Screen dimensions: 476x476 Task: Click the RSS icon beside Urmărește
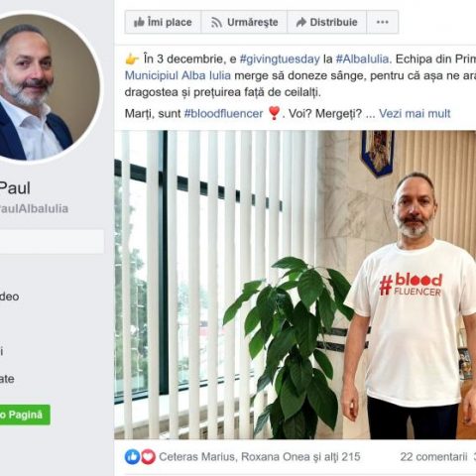(216, 23)
